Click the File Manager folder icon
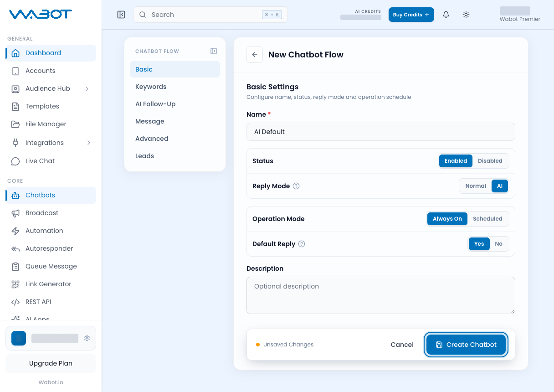Image resolution: width=554 pixels, height=392 pixels. pos(15,124)
